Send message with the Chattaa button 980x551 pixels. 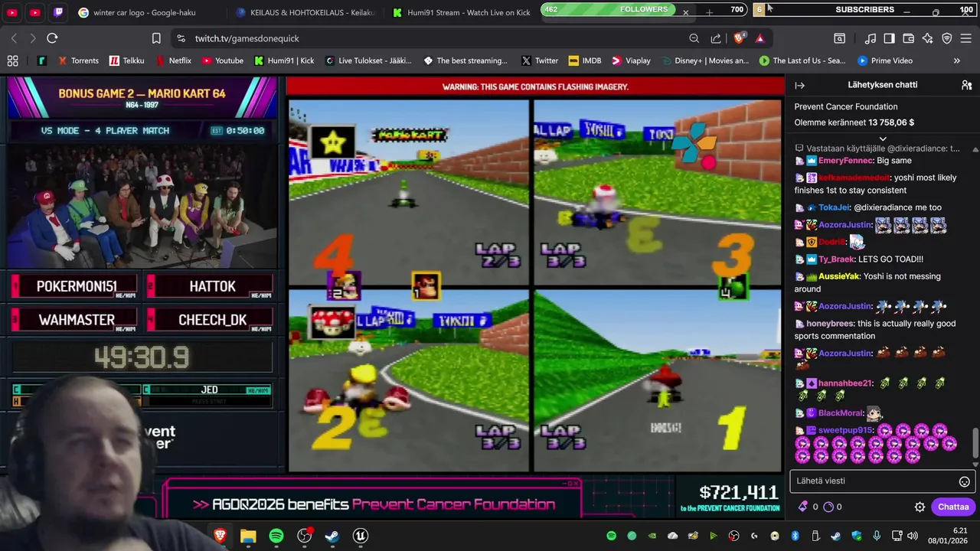coord(953,507)
